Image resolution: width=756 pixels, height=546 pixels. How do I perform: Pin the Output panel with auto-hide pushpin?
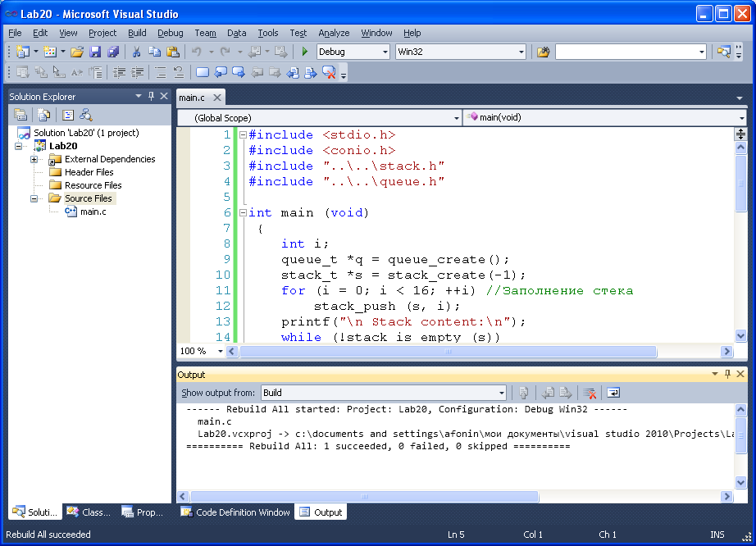[727, 374]
